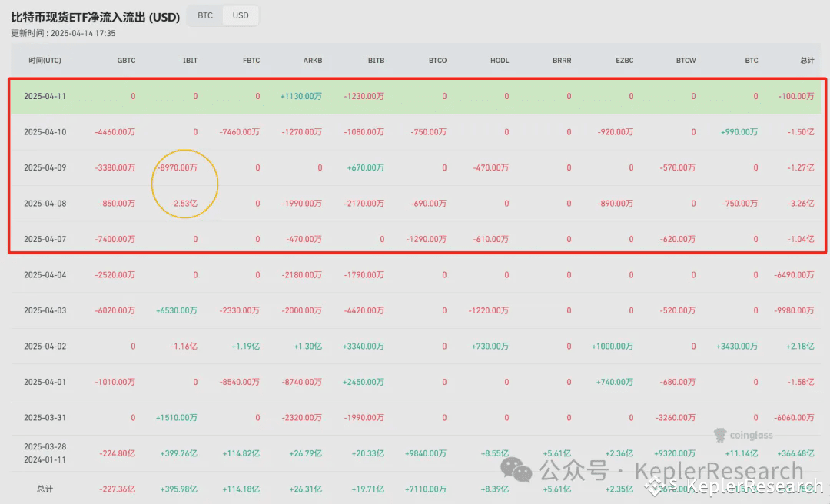Select the 2025-03-31 date cell
Image resolution: width=830 pixels, height=504 pixels.
pyautogui.click(x=45, y=418)
